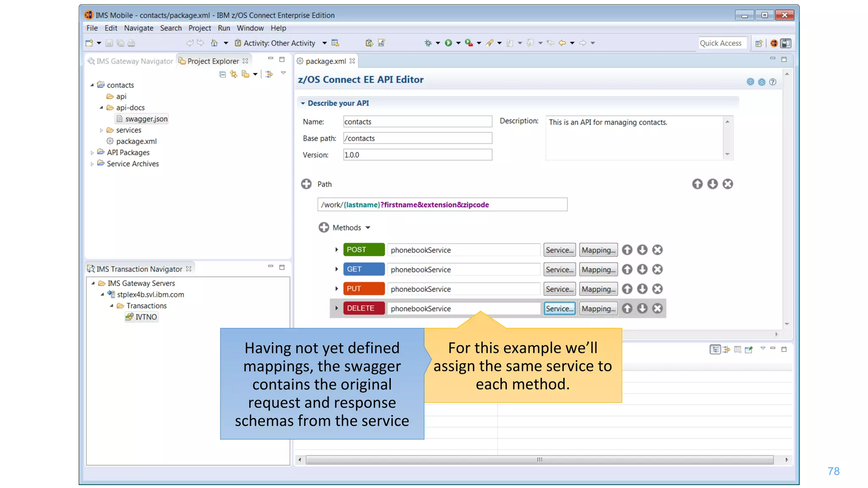The width and height of the screenshot is (868, 488).
Task: Move GET method down
Action: [642, 269]
